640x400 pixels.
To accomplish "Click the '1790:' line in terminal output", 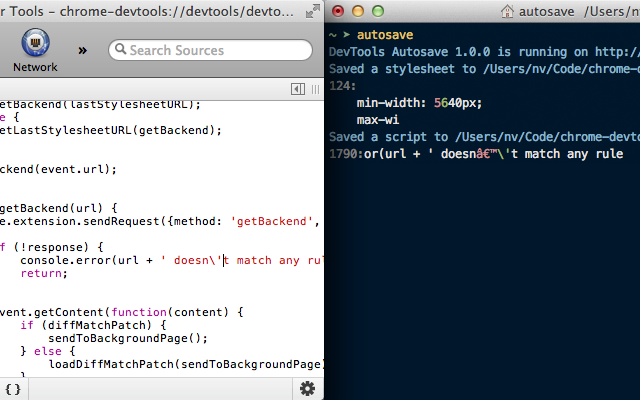I will click(x=476, y=154).
